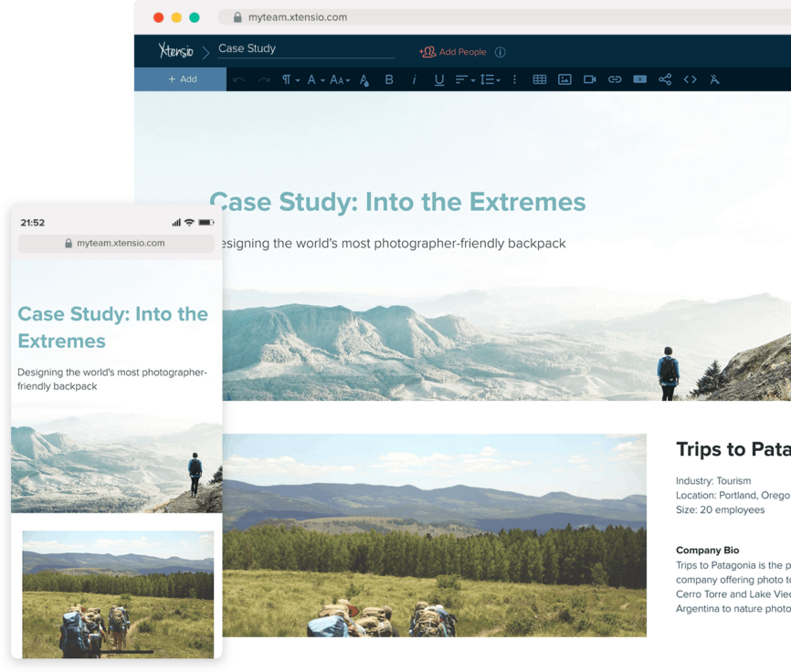791x672 pixels.
Task: Open the paragraph style dropdown
Action: tap(290, 79)
